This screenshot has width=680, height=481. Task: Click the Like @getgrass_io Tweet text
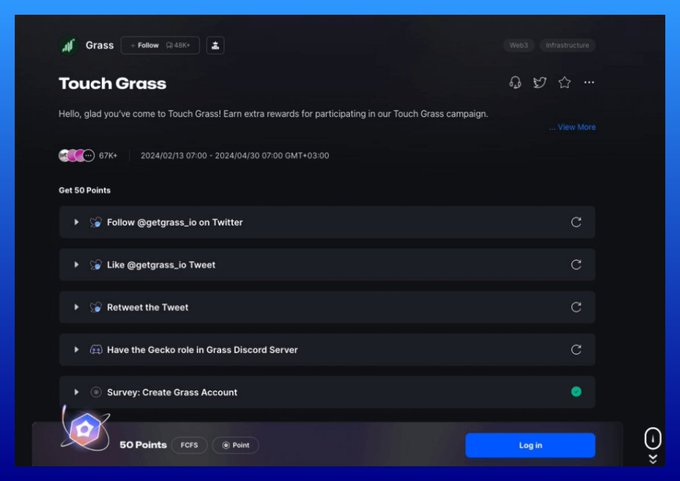click(161, 265)
